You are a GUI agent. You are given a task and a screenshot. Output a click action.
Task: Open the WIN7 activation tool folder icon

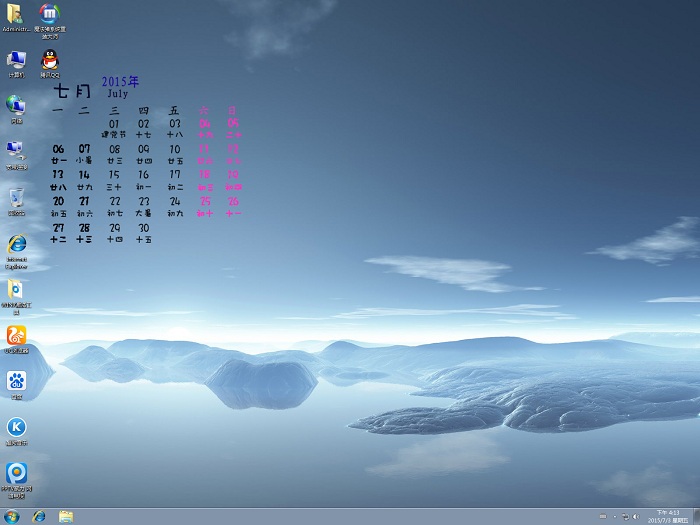tap(16, 290)
